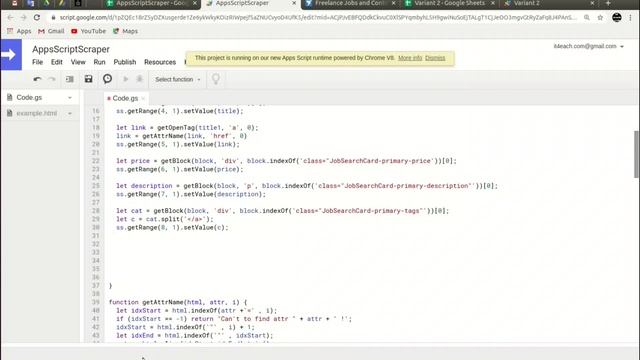Open the YouTube bookmark
The width and height of the screenshot is (640, 360).
click(x=88, y=31)
